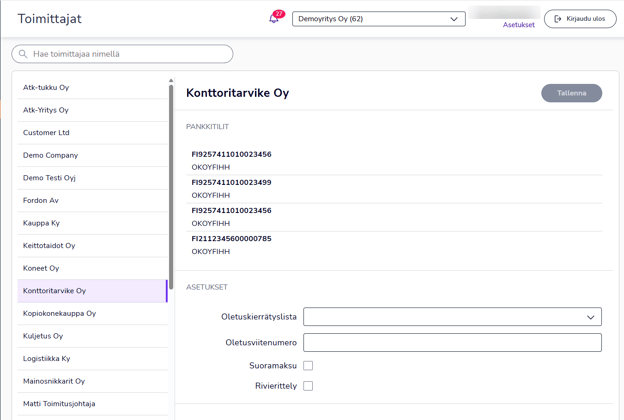Select Kopiokonekauppa Oy in the list
This screenshot has width=624, height=420.
(x=59, y=314)
